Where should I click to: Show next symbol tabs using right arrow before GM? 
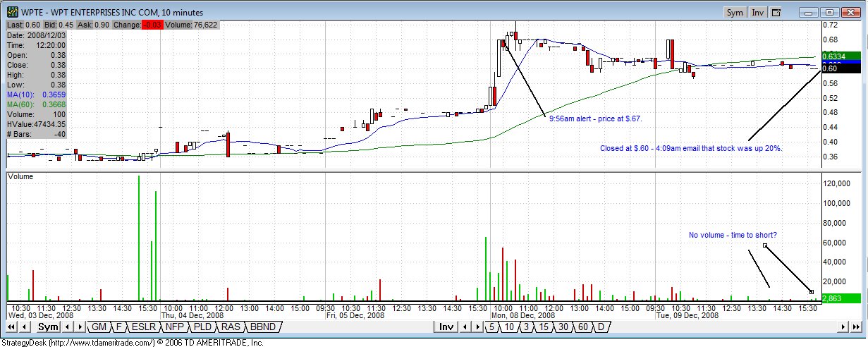coord(80,327)
